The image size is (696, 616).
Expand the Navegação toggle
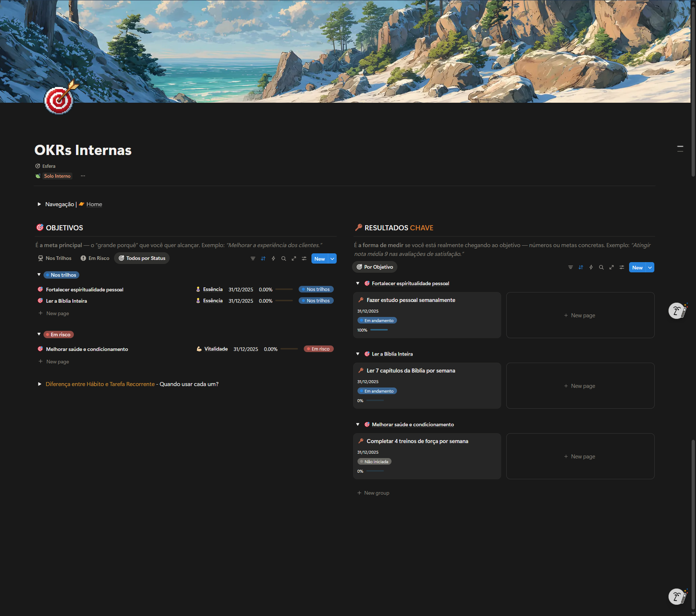click(x=39, y=204)
